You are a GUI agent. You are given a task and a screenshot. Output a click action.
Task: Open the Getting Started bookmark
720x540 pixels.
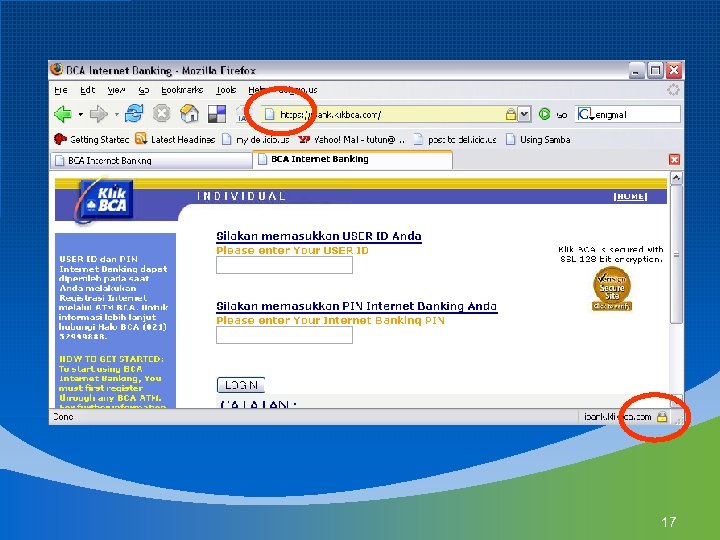pos(91,139)
